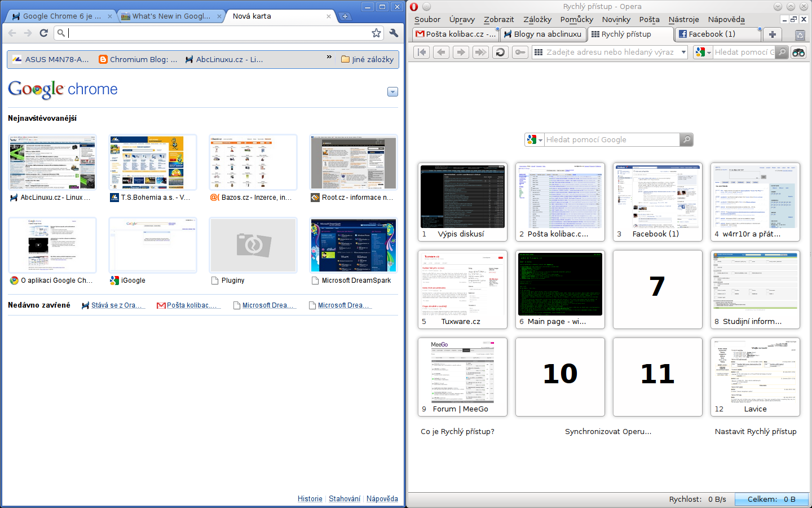
Task: Open the Zobrazit menu in Opera
Action: (499, 20)
